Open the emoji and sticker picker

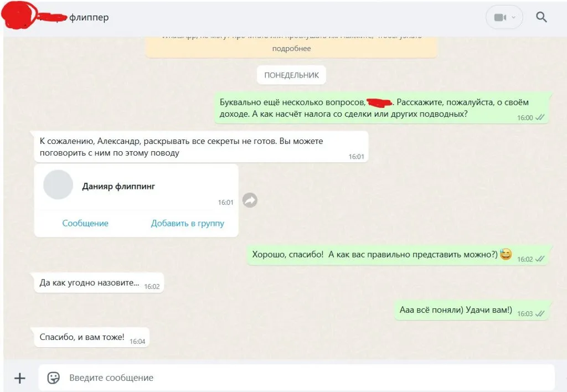pyautogui.click(x=54, y=378)
